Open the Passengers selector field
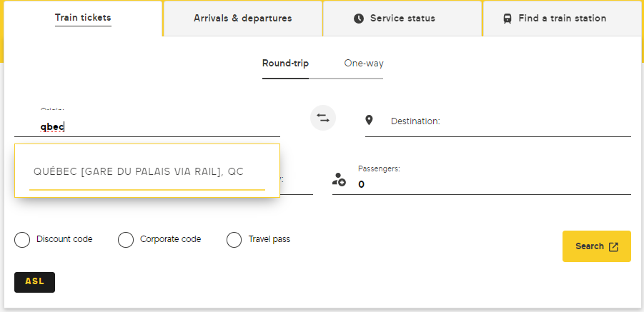The width and height of the screenshot is (644, 312). (x=493, y=184)
